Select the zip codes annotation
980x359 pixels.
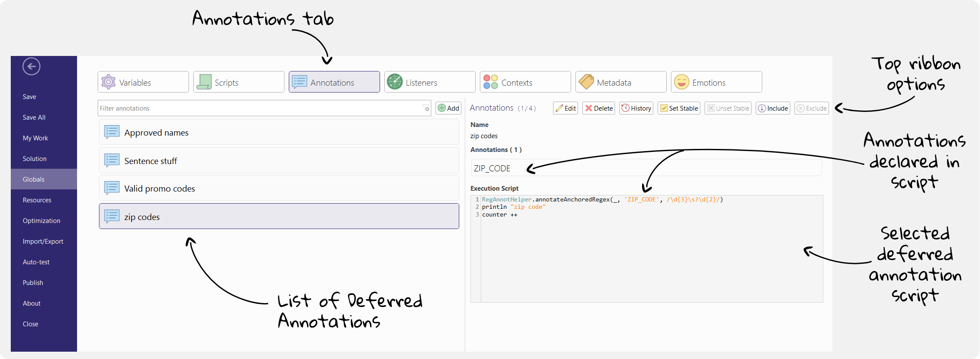point(279,216)
